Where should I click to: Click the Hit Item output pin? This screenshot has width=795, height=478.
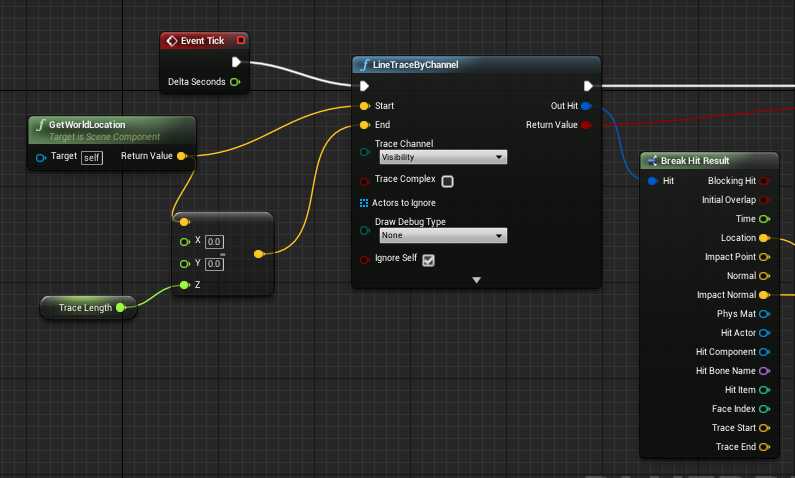[x=765, y=390]
